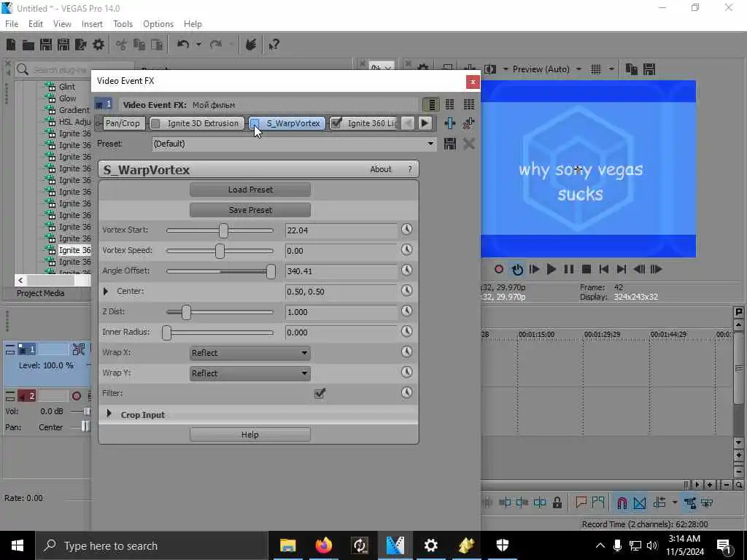
Task: Open the Edit menu
Action: click(36, 24)
